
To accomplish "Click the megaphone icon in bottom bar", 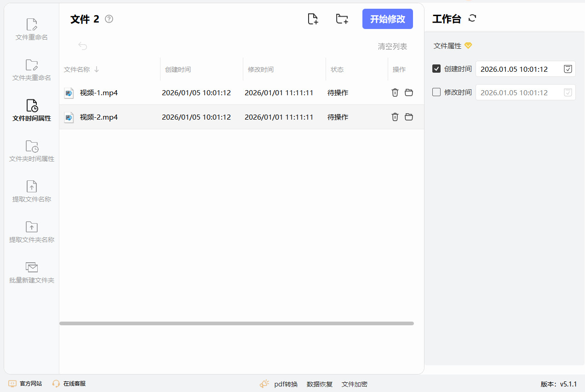I will 264,384.
